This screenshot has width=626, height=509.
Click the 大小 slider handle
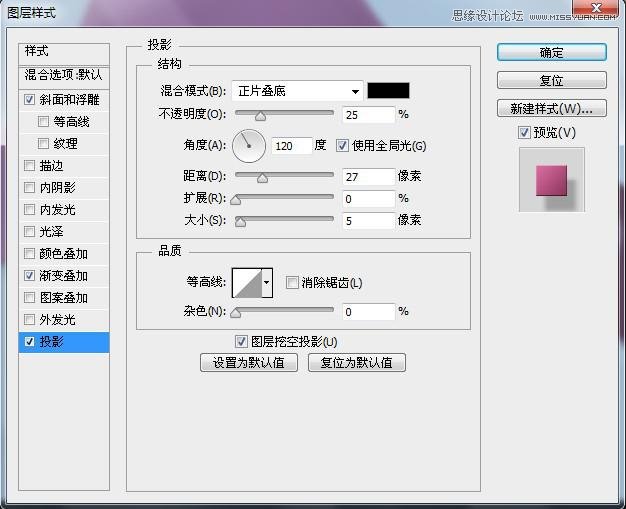[240, 222]
